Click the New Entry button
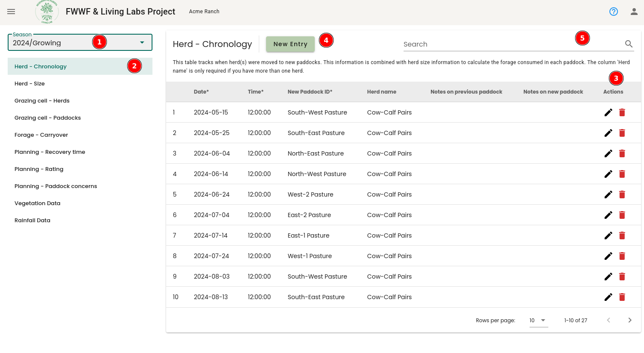 pos(290,44)
